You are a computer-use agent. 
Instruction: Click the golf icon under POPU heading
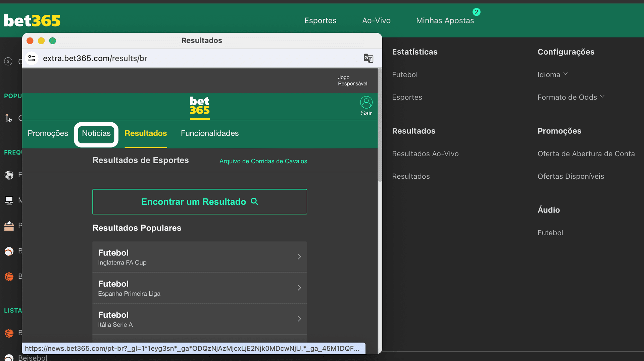(x=8, y=118)
